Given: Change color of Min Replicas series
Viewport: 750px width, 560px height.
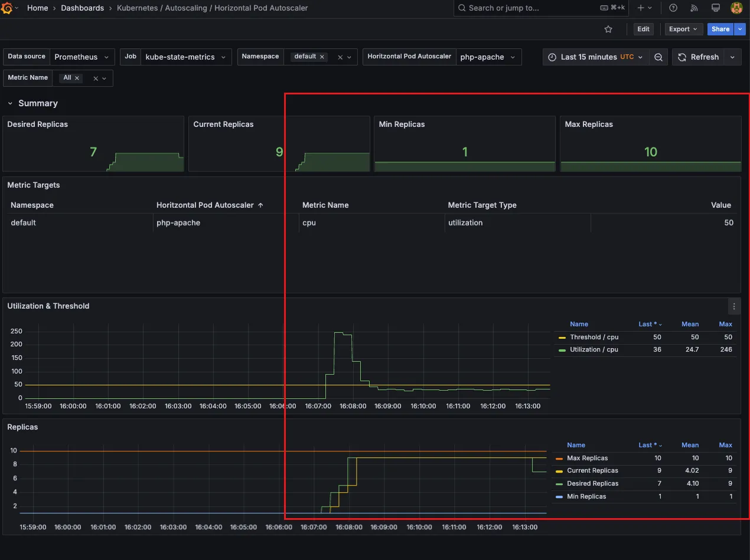Looking at the screenshot, I should 559,497.
